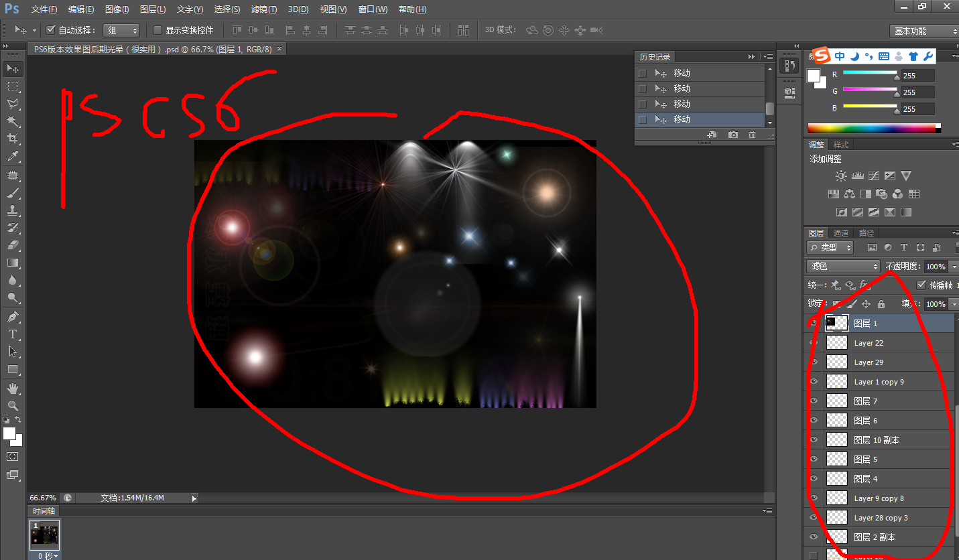
Task: Select the Eraser tool
Action: (13, 245)
